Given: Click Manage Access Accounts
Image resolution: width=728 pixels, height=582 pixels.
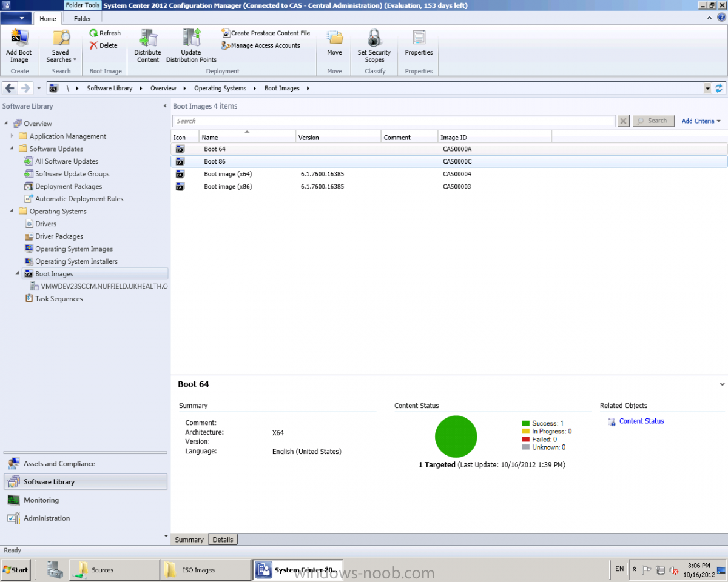Looking at the screenshot, I should 261,45.
